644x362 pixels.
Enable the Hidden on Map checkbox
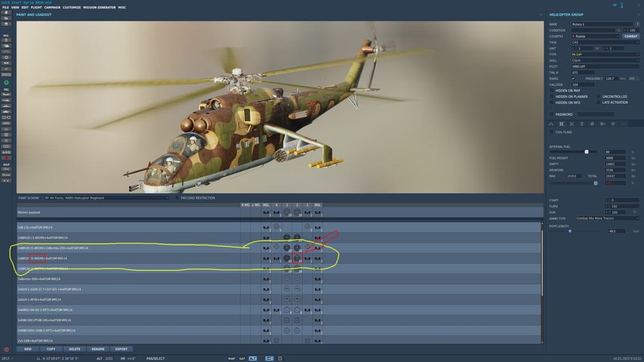point(552,90)
